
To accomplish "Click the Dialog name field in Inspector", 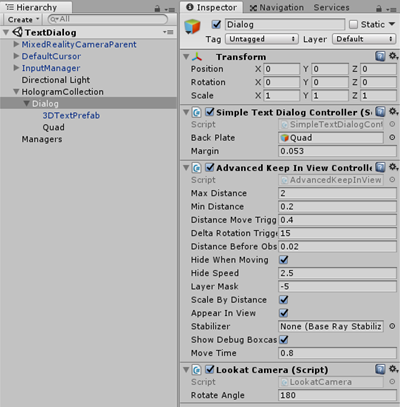I will pos(285,24).
